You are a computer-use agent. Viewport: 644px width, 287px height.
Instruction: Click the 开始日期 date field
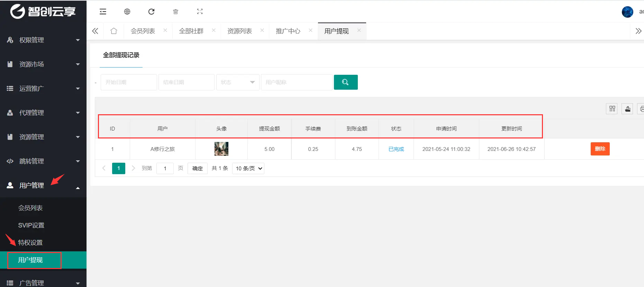(129, 82)
